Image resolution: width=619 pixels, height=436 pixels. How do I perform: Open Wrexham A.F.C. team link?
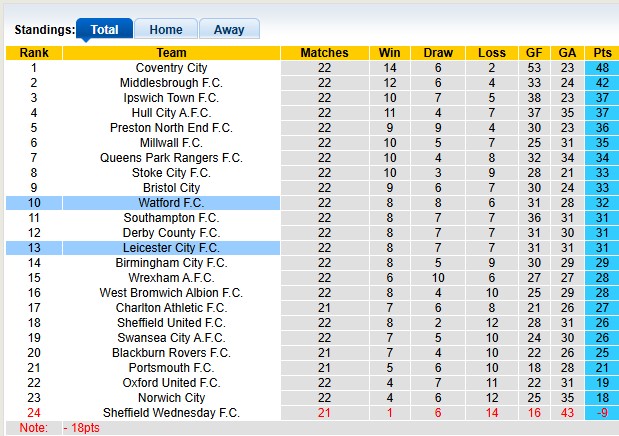point(171,278)
